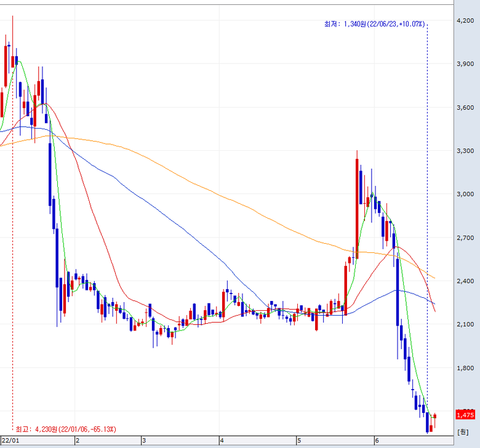This screenshot has width=480, height=448.
Task: Click the 2,400 price axis label
Action: 465,281
